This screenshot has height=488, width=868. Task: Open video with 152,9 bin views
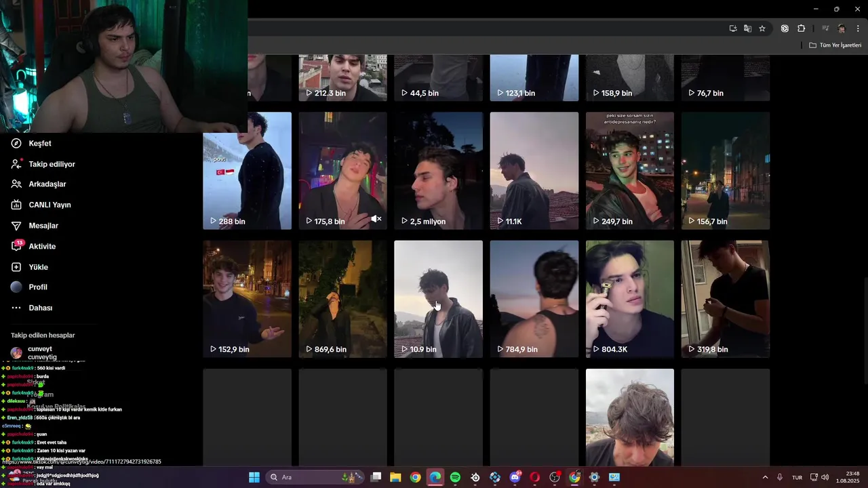tap(247, 299)
